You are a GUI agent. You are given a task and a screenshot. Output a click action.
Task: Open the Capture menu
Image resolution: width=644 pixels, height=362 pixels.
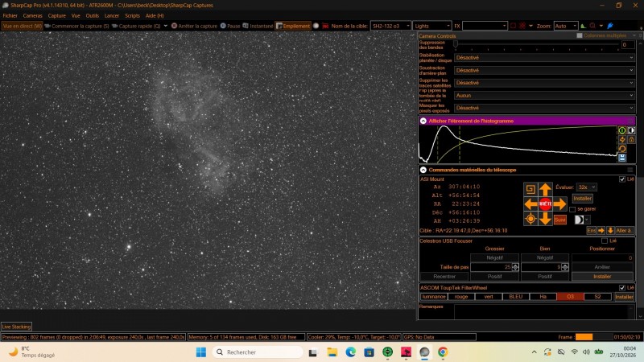click(x=56, y=15)
